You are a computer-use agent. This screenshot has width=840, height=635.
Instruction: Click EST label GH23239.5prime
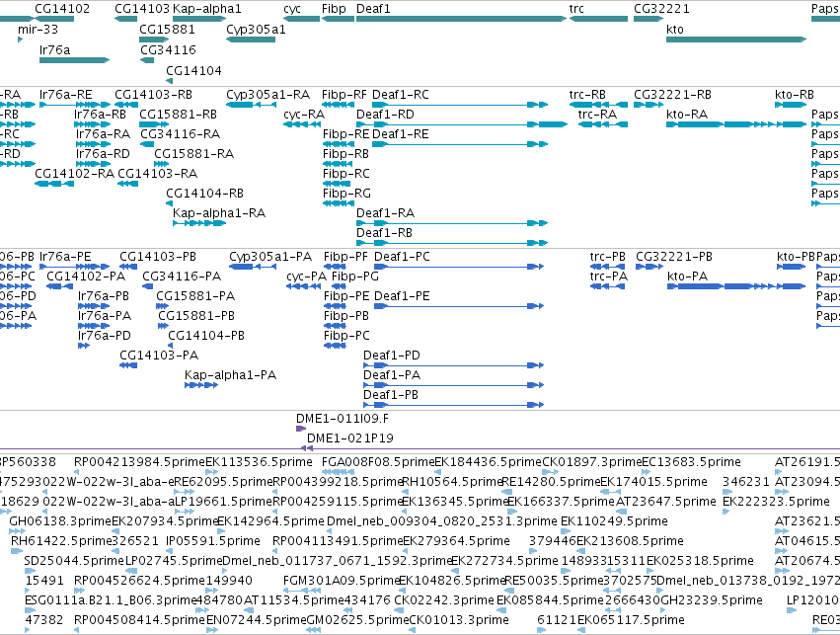(x=712, y=600)
